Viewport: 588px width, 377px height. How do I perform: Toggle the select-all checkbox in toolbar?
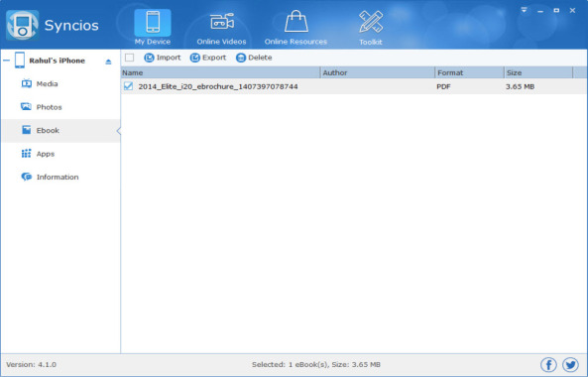(129, 58)
